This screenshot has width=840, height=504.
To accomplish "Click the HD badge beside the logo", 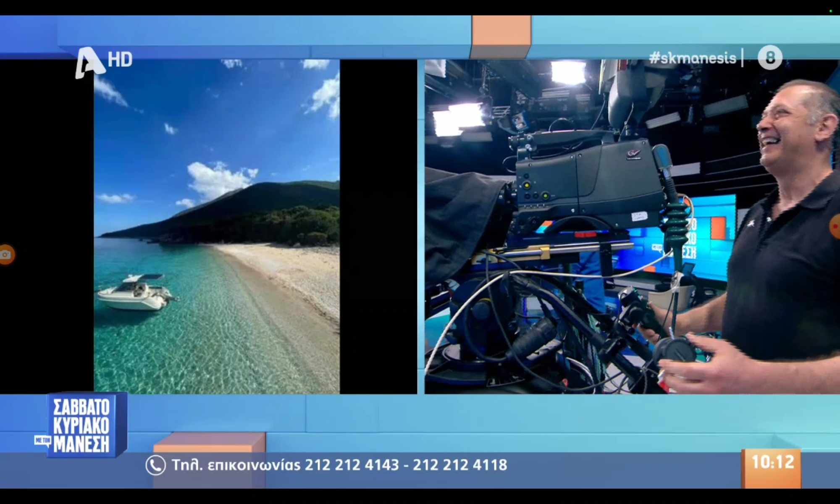I will 120,59.
